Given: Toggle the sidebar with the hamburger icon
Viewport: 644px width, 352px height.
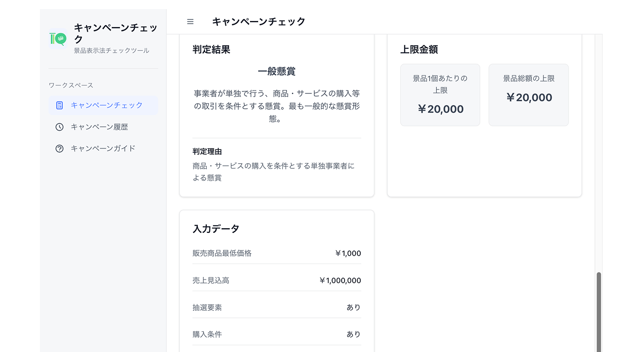Looking at the screenshot, I should pos(190,22).
